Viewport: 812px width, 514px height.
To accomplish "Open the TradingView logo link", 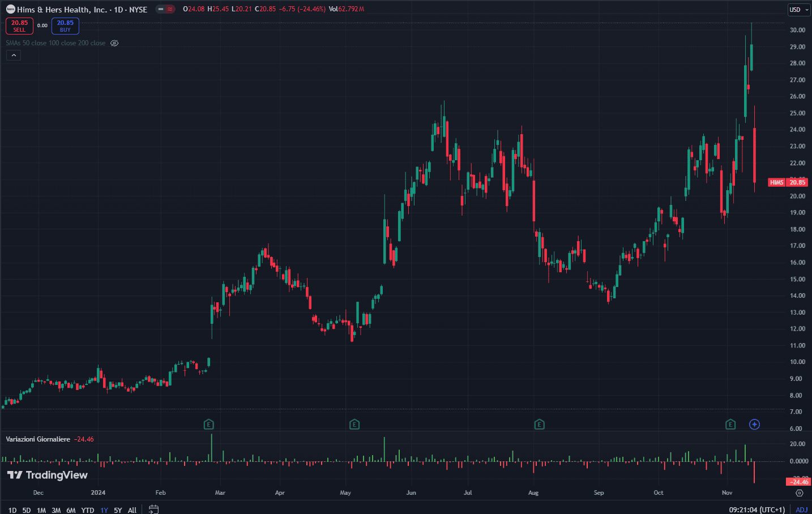I will [48, 475].
